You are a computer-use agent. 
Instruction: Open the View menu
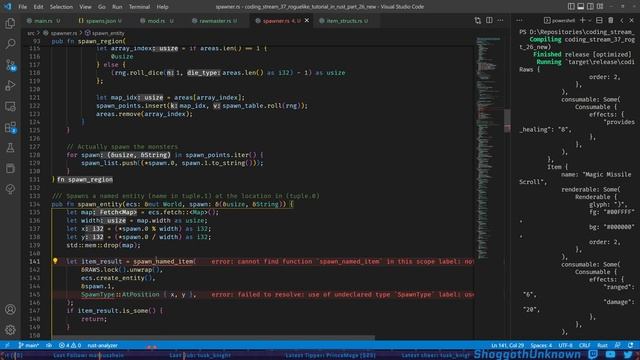click(85, 7)
